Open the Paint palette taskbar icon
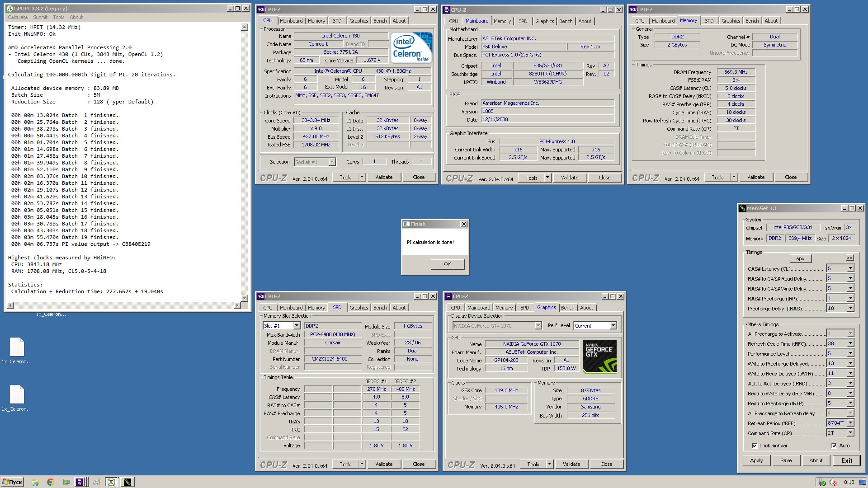The height and width of the screenshot is (488, 868). pos(96,482)
